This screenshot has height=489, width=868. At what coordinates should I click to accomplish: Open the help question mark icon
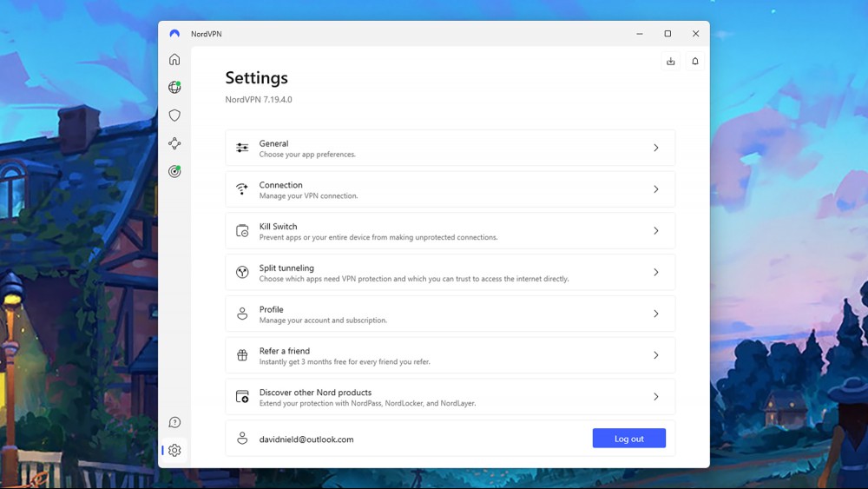tap(174, 422)
